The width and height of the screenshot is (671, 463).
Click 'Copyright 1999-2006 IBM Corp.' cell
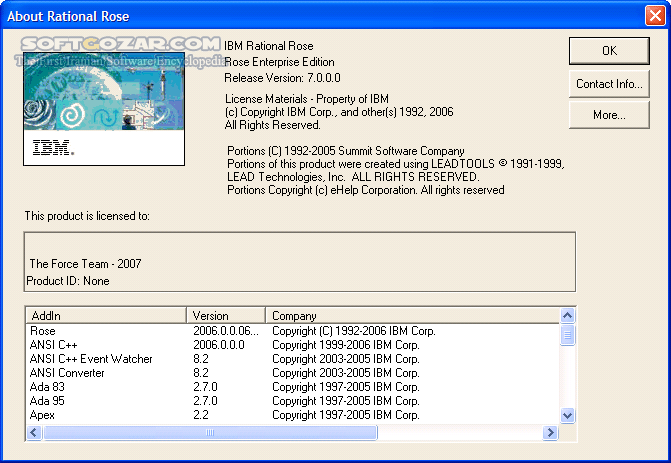[x=346, y=345]
